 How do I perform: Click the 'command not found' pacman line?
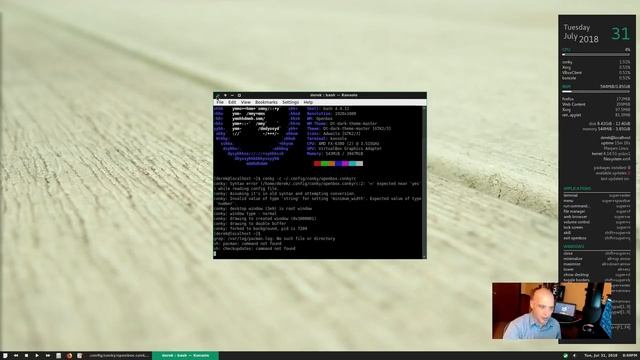click(x=248, y=243)
